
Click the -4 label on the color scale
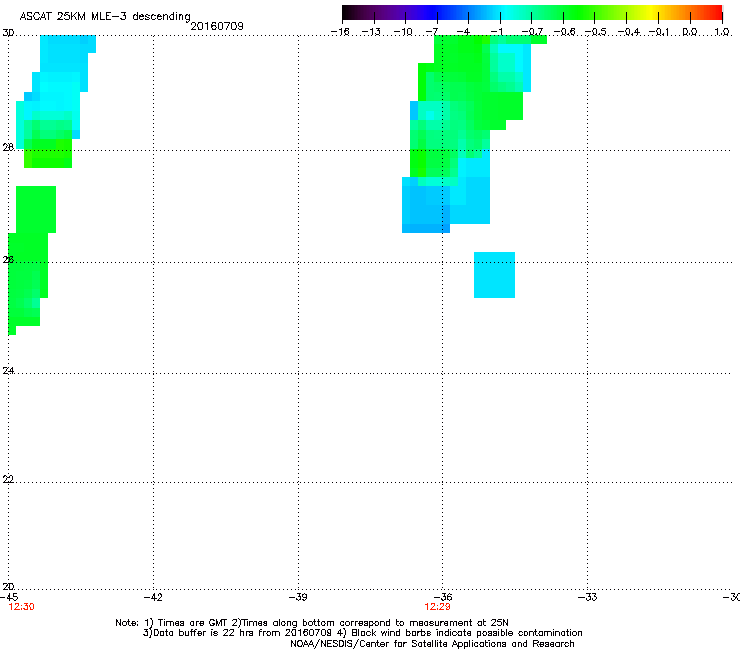463,32
